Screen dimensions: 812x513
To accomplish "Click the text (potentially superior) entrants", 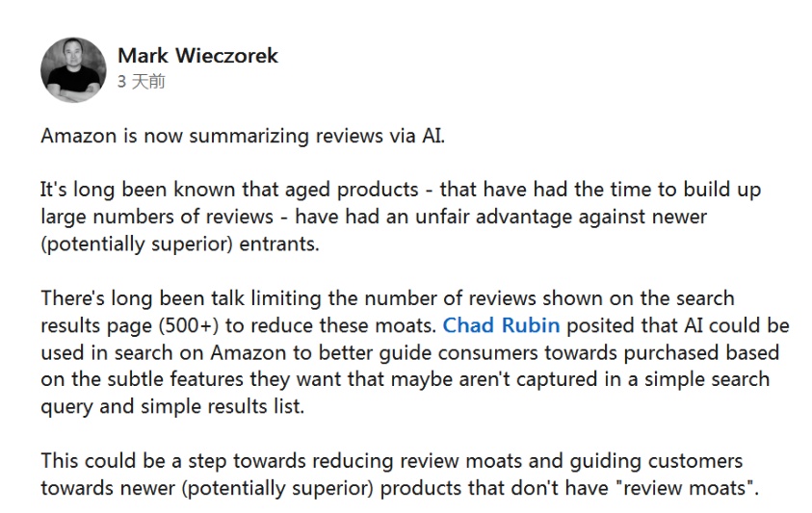I will point(180,244).
